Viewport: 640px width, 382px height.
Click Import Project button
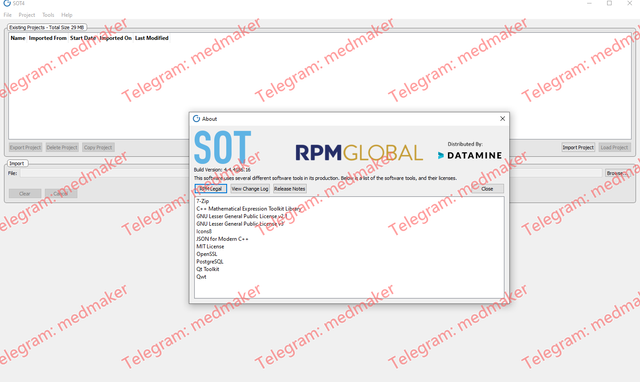coord(578,147)
